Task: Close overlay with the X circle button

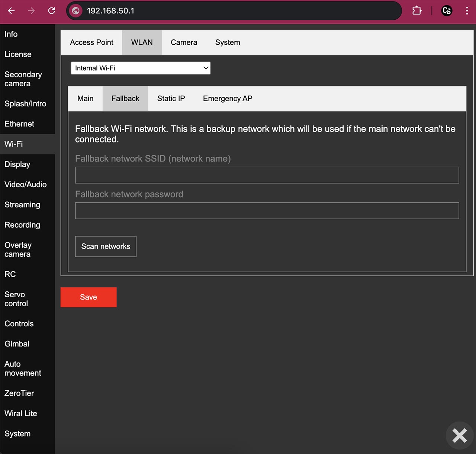Action: tap(460, 435)
